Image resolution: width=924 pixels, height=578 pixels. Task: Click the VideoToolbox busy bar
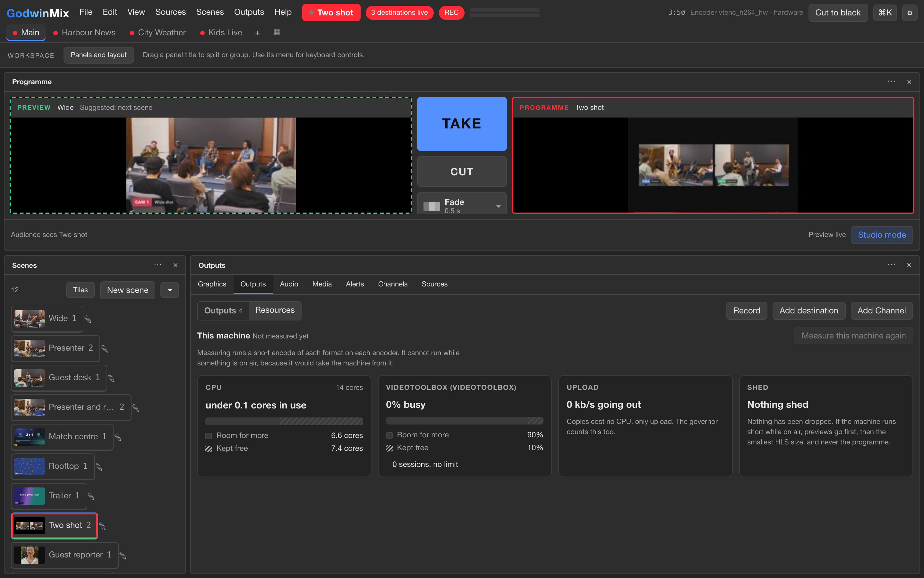464,421
